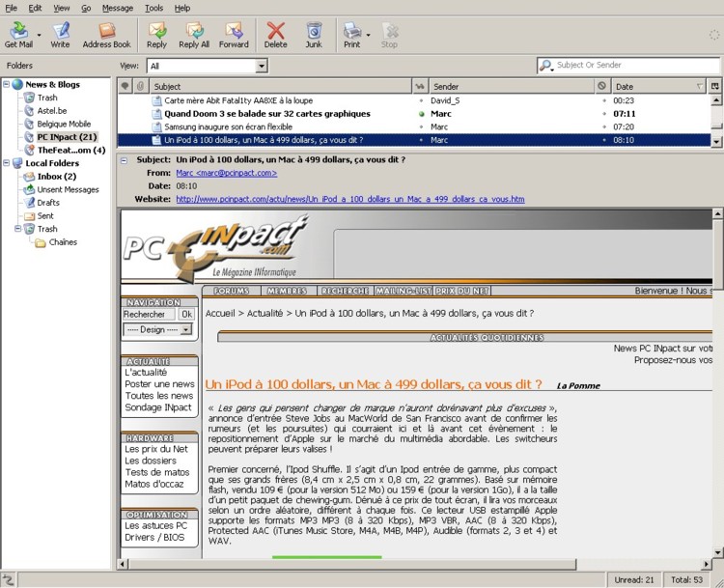Viewport: 724px width, 588px height.
Task: Open the Message menu
Action: click(118, 8)
